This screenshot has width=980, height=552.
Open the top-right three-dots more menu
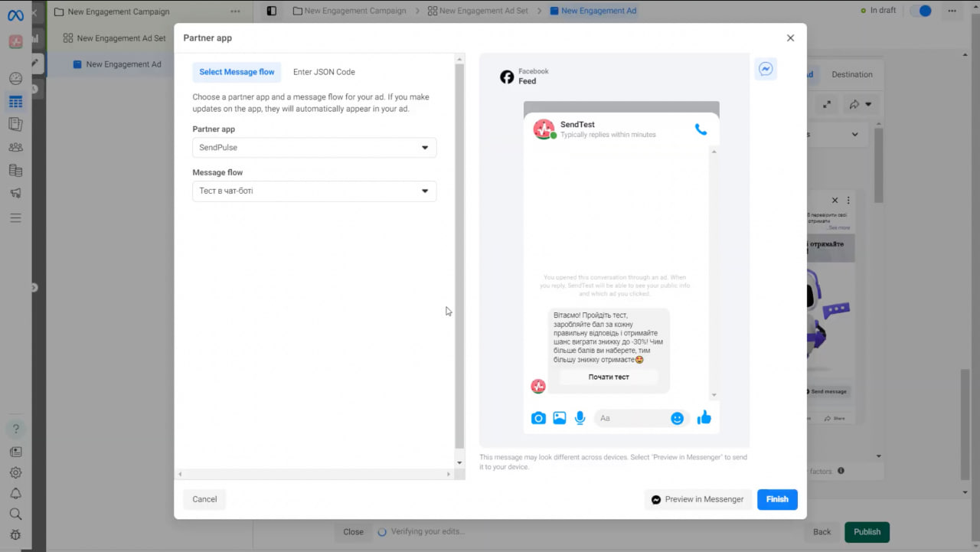click(x=952, y=11)
